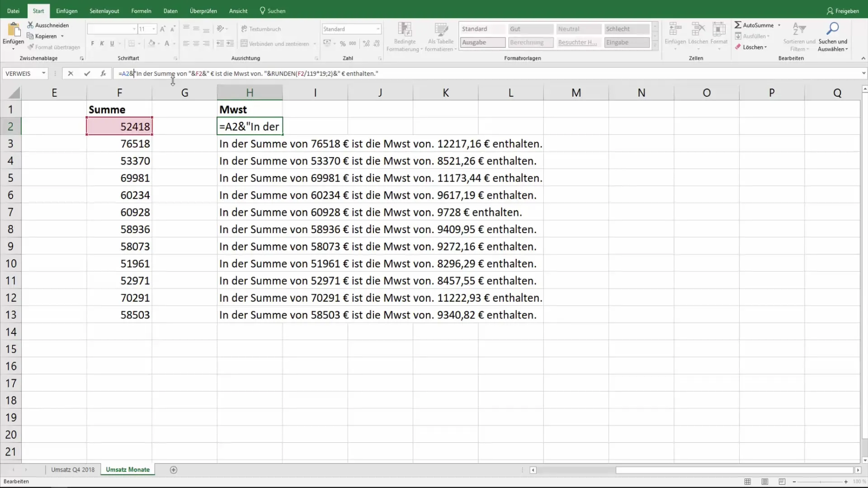Viewport: 868px width, 488px height.
Task: Switch to normal view icon in status bar
Action: point(748,482)
